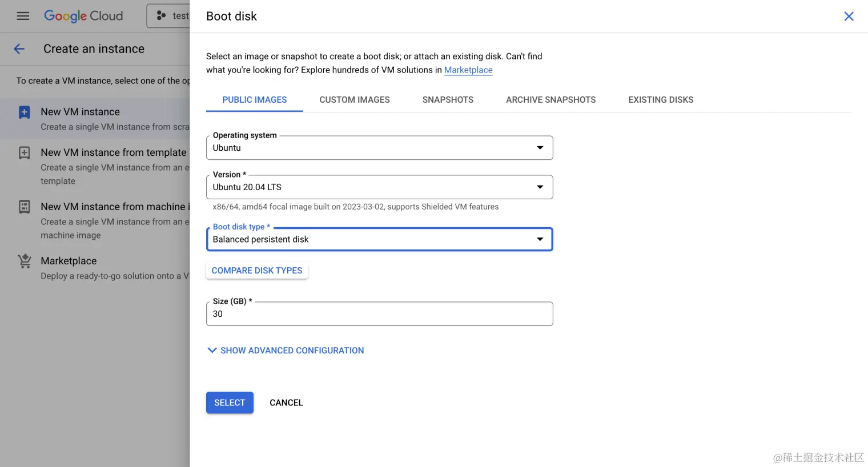Click the Google Cloud logo

[x=83, y=16]
